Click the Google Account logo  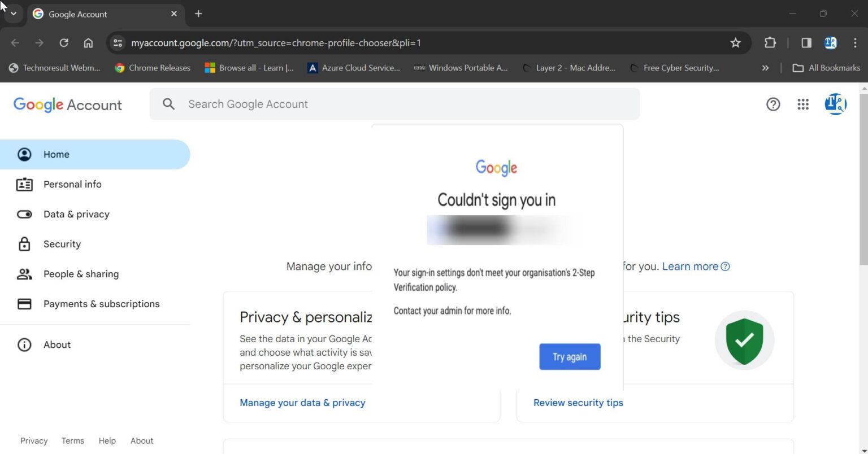pos(67,104)
